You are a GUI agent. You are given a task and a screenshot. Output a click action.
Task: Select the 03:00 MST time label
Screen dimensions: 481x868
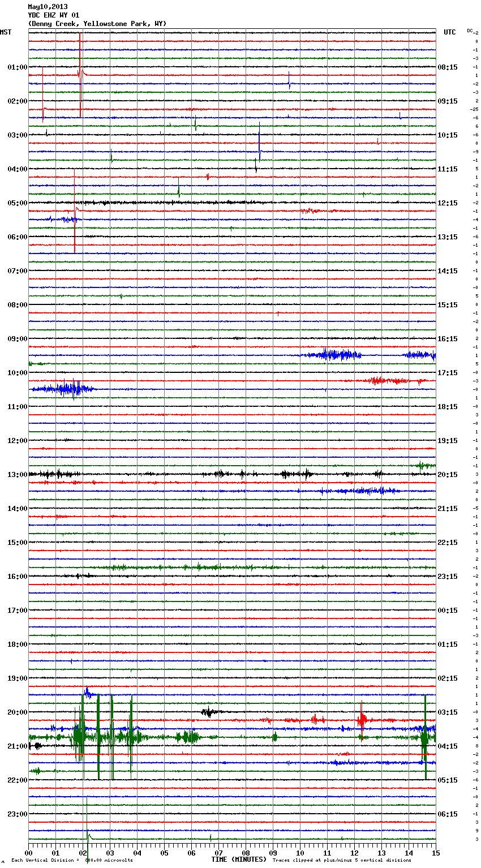tap(18, 135)
